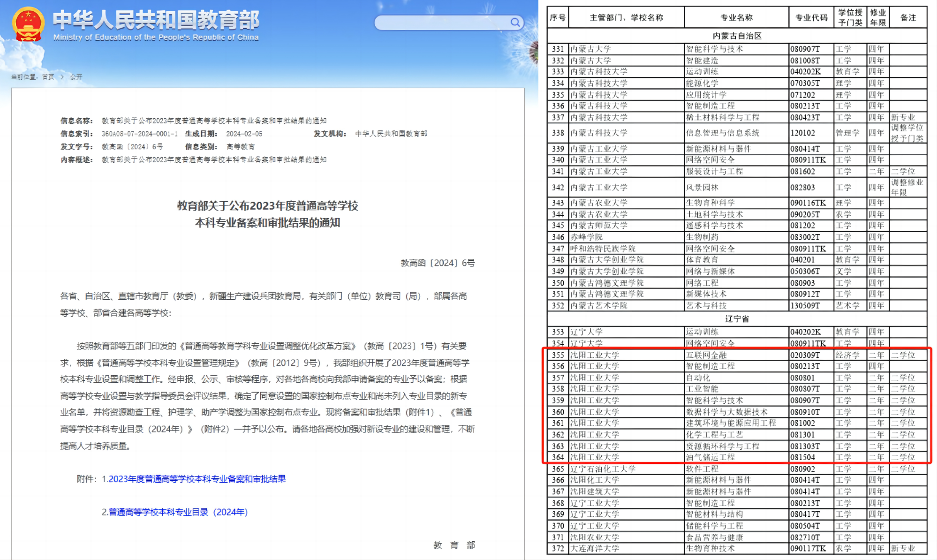937x560 pixels.
Task: Click the breadcrumb chevron after 首页
Action: (x=62, y=77)
